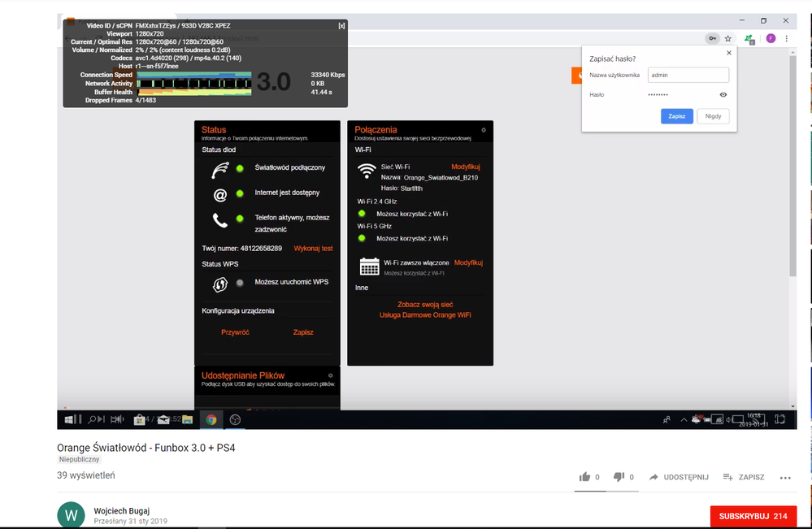The height and width of the screenshot is (529, 812).
Task: Click the page scrollbar up arrow
Action: pyautogui.click(x=792, y=52)
